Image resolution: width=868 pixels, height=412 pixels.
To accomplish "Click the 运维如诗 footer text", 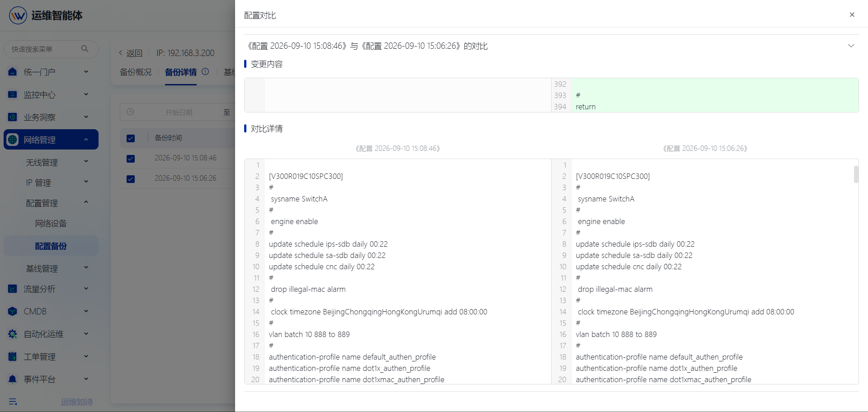I will click(x=76, y=402).
